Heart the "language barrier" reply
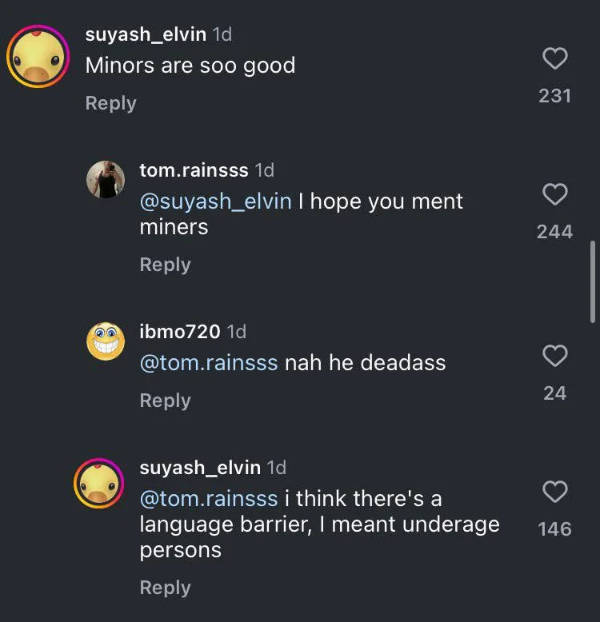This screenshot has height=622, width=600. click(554, 491)
